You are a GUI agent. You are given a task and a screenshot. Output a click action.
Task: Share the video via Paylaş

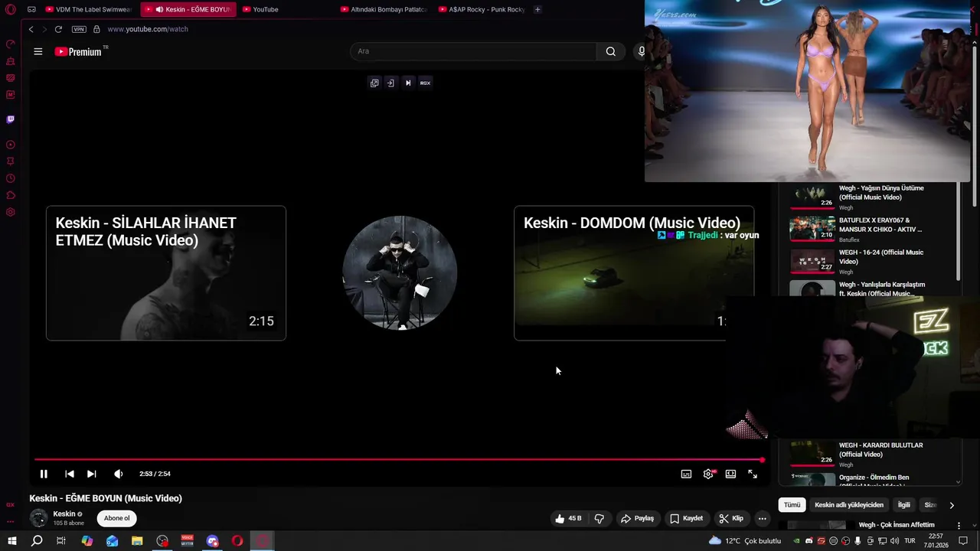tap(637, 518)
